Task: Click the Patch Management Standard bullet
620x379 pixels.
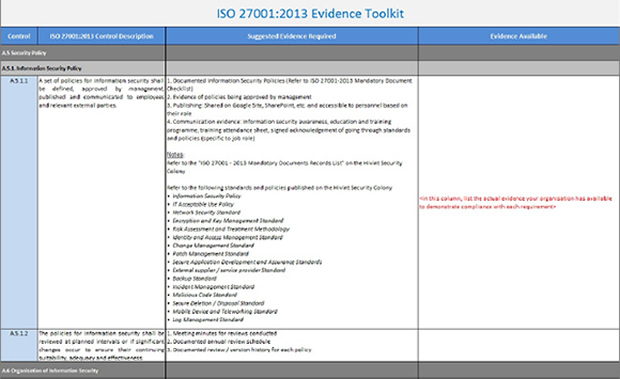Action: (210, 253)
